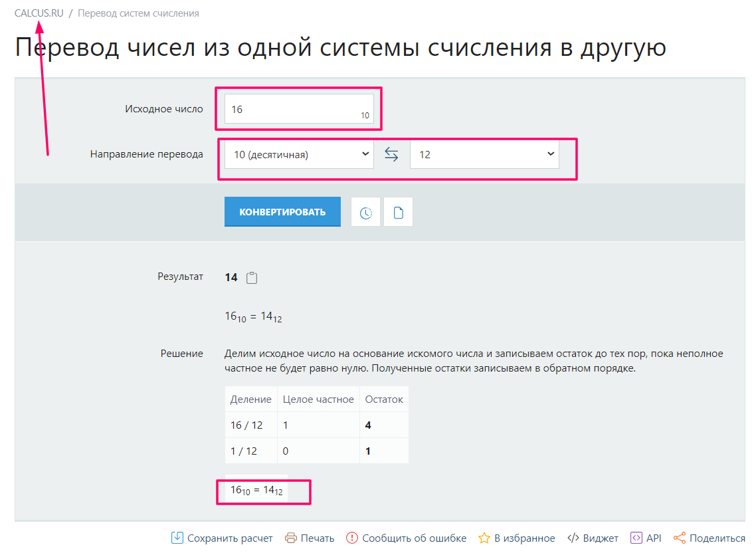Click the purple API icon
Image resolution: width=756 pixels, height=557 pixels.
pyautogui.click(x=636, y=538)
